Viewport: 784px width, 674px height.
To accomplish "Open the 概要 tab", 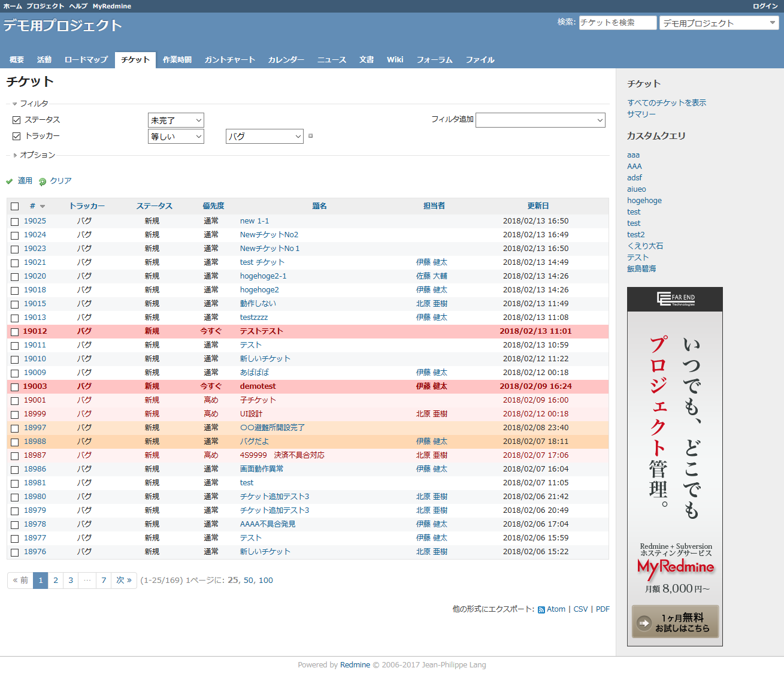I will click(x=17, y=60).
